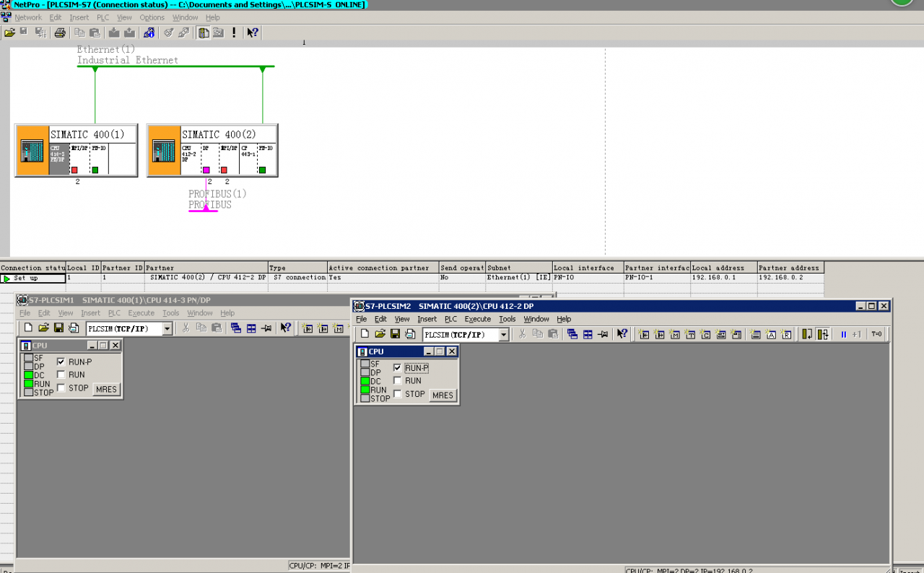Click the Tile windows icon in S7-PLCSIM2

point(588,334)
